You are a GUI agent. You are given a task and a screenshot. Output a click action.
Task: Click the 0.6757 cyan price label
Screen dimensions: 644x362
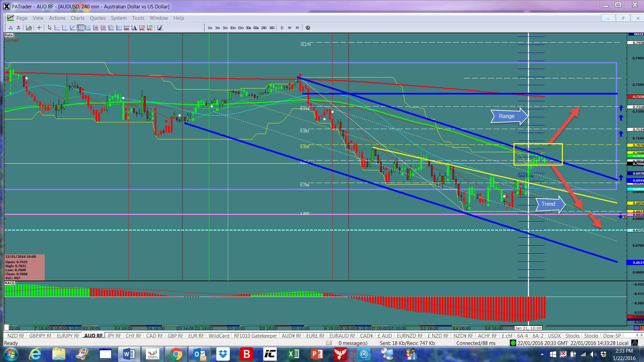(635, 230)
